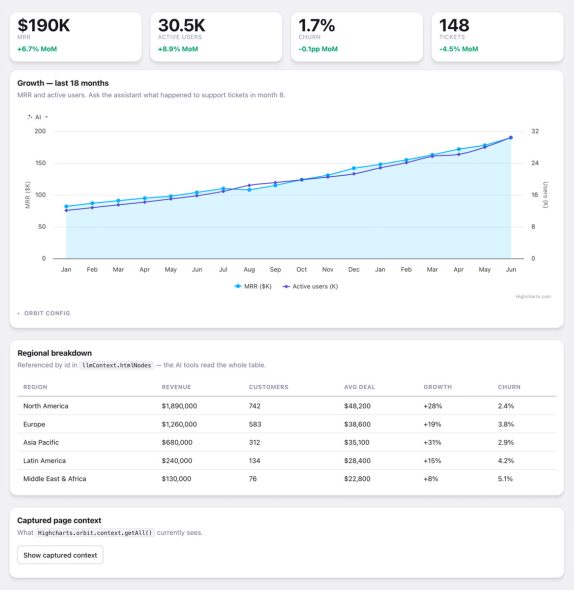
Task: Toggle the MRR ($K) legend item
Action: [253, 286]
